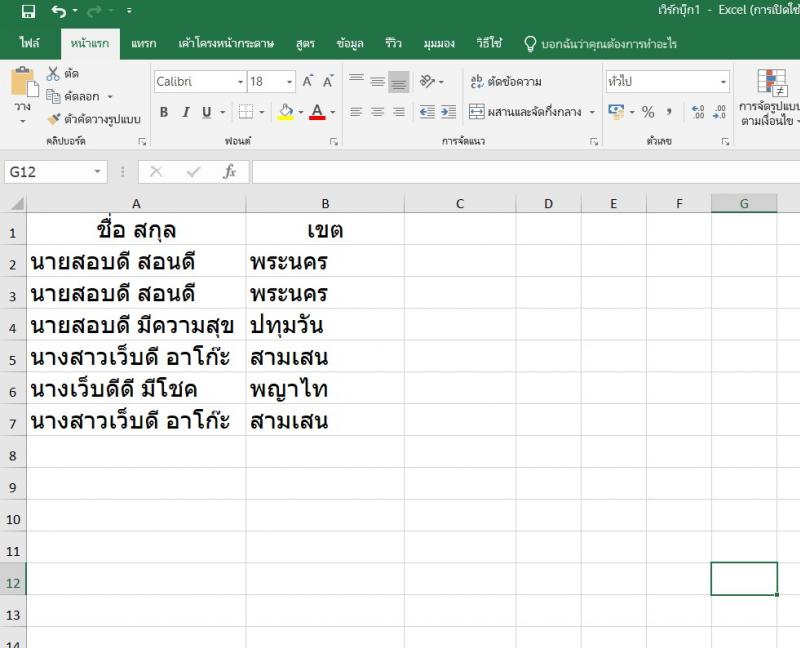Pick the red Font Color swatch
Viewport: 800px width, 648px height.
tap(318, 117)
